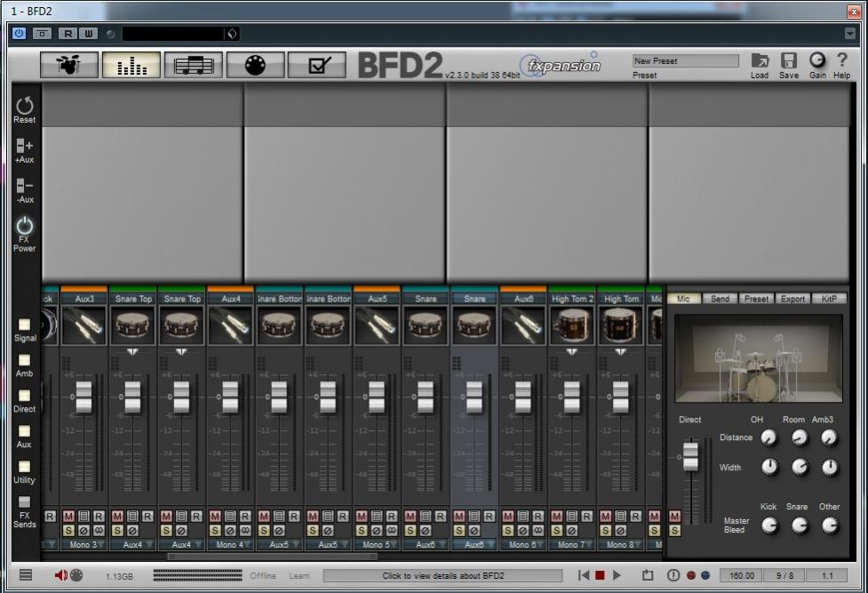The image size is (868, 593).
Task: Open the Mono 7 output dropdown
Action: pos(571,544)
